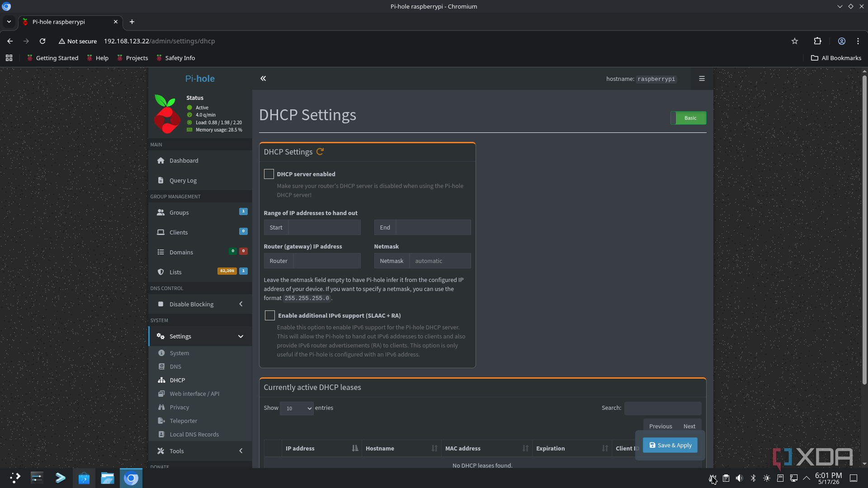
Task: Open System settings subpage
Action: click(179, 353)
